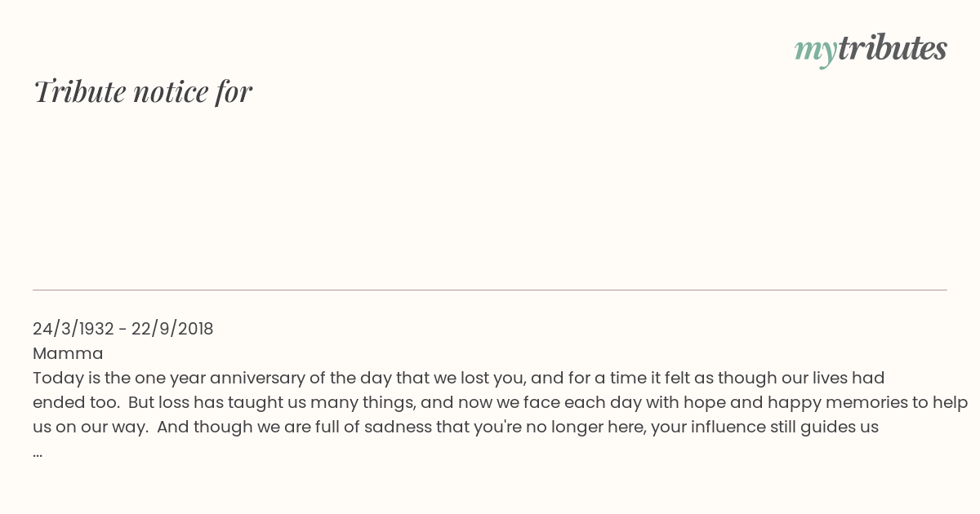The height and width of the screenshot is (514, 980).
Task: Click the green "my" part of logo
Action: [815, 52]
